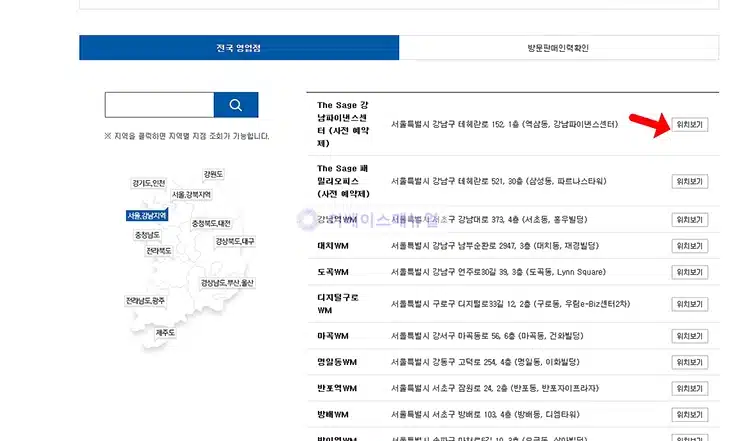This screenshot has height=441, width=730.
Task: Pick 전라북도 region label
Action: (159, 251)
